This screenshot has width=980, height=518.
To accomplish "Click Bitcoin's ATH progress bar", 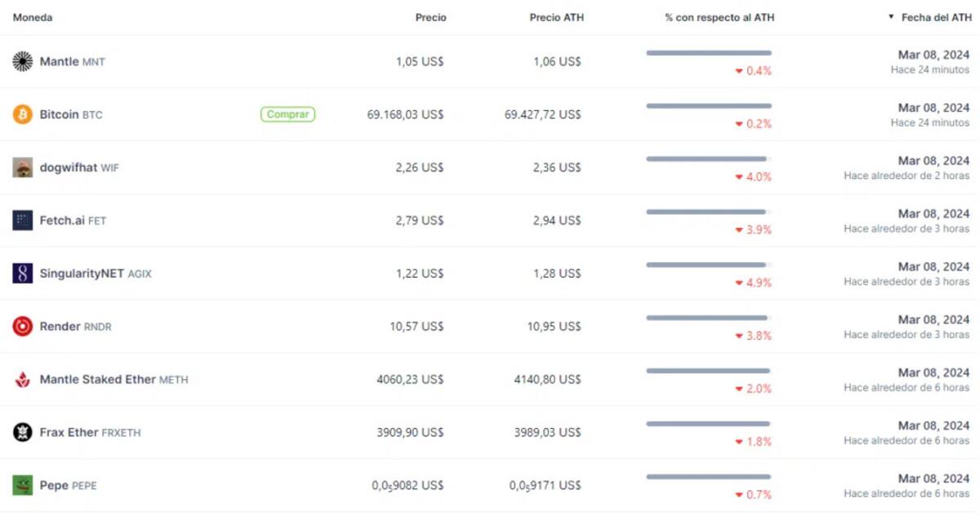I will pos(707,105).
